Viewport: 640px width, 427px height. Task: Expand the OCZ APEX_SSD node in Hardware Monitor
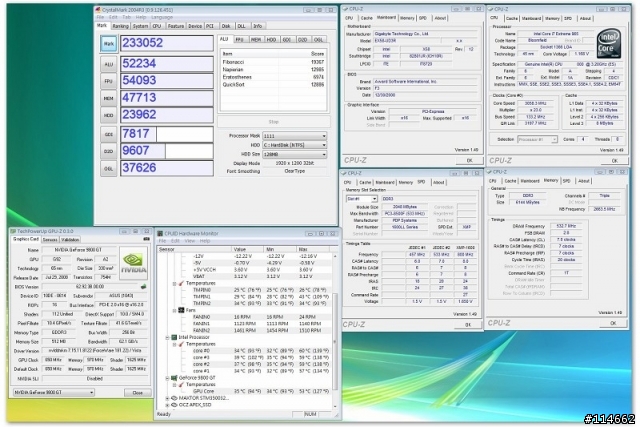click(x=167, y=405)
